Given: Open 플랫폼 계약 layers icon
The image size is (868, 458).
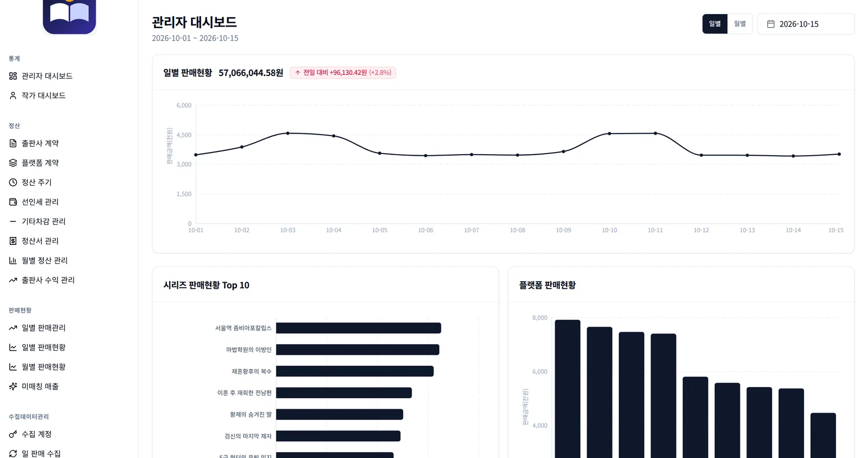Looking at the screenshot, I should click(13, 163).
